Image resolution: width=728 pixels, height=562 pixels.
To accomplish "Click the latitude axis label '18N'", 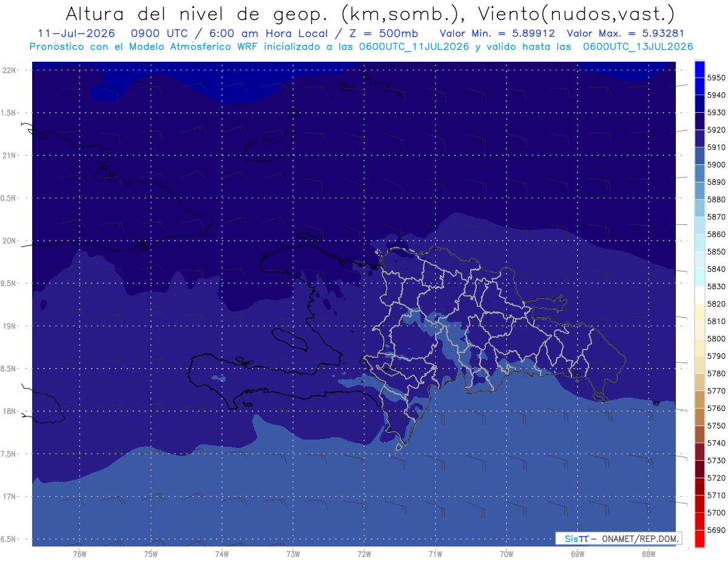I will click(x=9, y=412).
